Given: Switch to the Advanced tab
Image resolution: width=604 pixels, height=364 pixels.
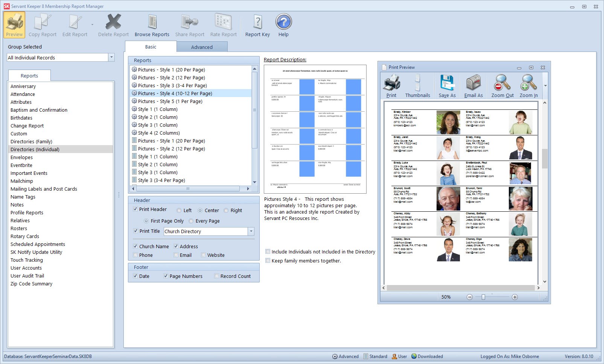Looking at the screenshot, I should pyautogui.click(x=202, y=47).
